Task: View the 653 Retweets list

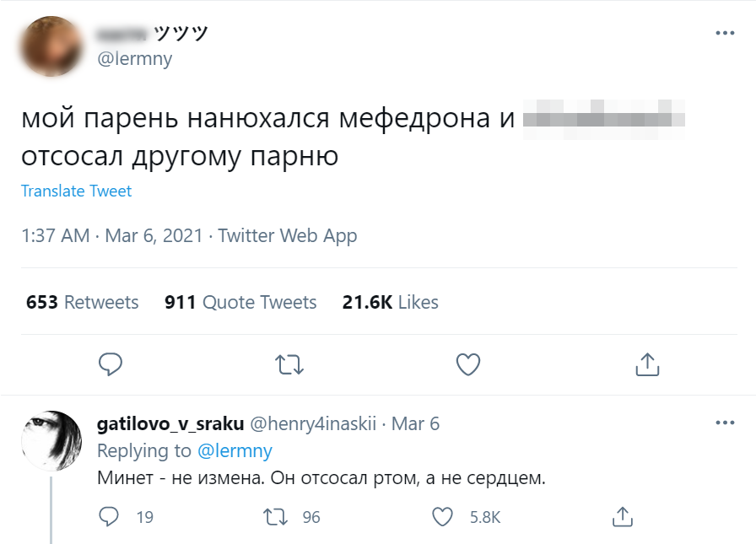Action: (x=82, y=302)
